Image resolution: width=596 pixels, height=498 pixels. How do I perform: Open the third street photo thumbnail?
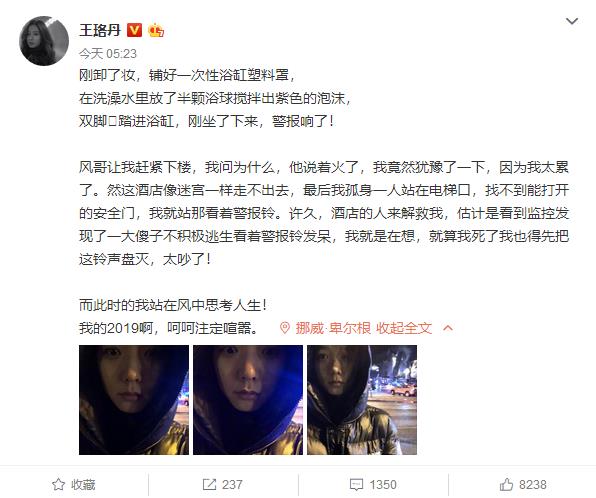pos(362,400)
